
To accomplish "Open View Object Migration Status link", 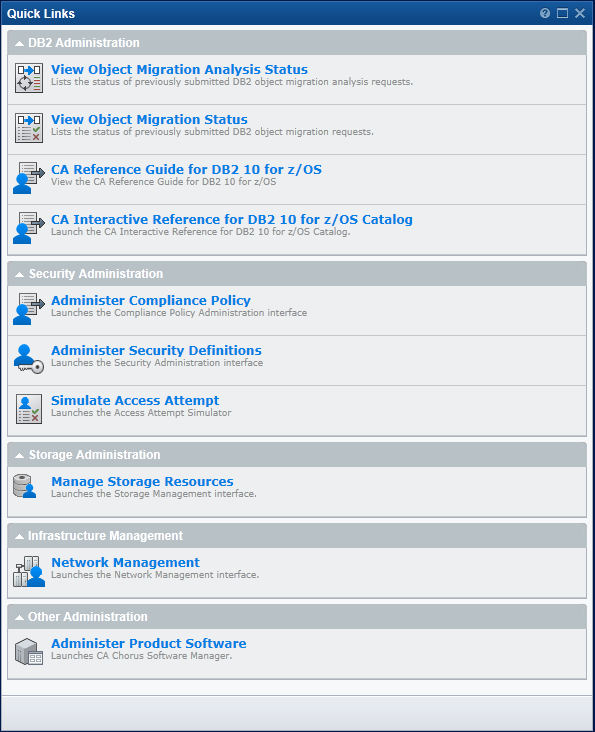I will (x=149, y=120).
